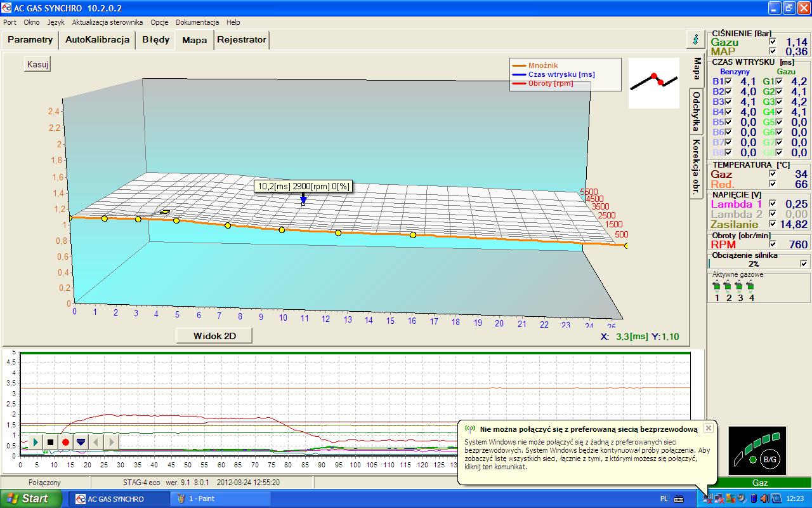812x508 pixels.
Task: Click the Widok 2D button
Action: pyautogui.click(x=214, y=335)
